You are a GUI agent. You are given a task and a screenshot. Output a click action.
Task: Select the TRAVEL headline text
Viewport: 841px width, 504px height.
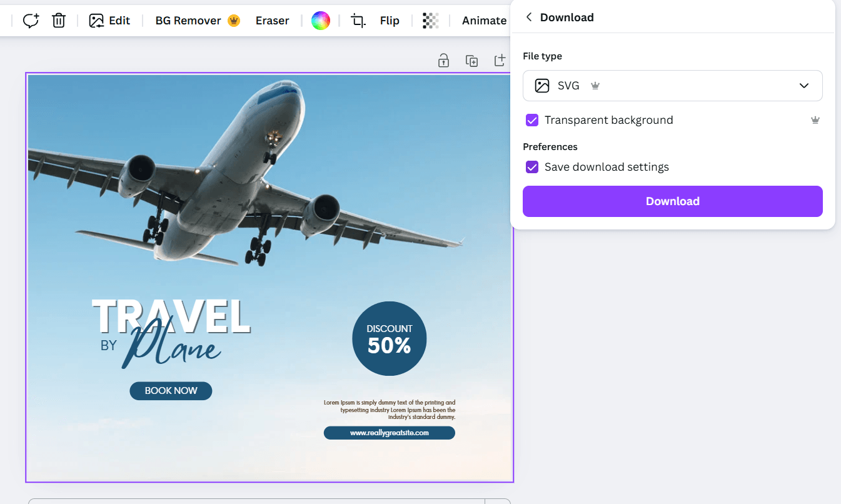pos(171,316)
